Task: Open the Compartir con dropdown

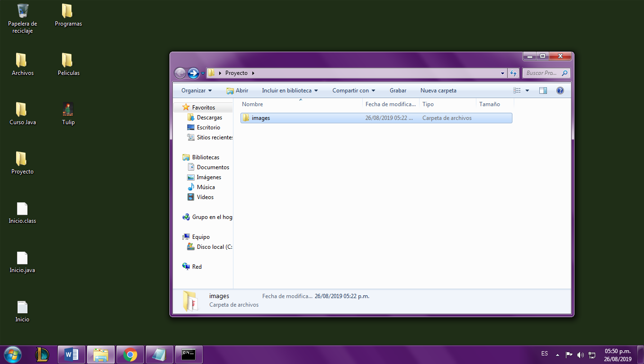Action: [x=354, y=91]
